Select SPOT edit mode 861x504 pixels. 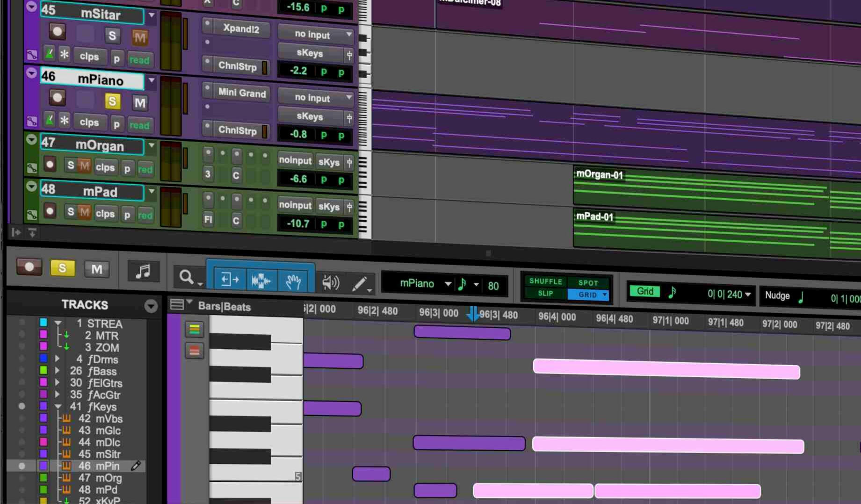588,283
